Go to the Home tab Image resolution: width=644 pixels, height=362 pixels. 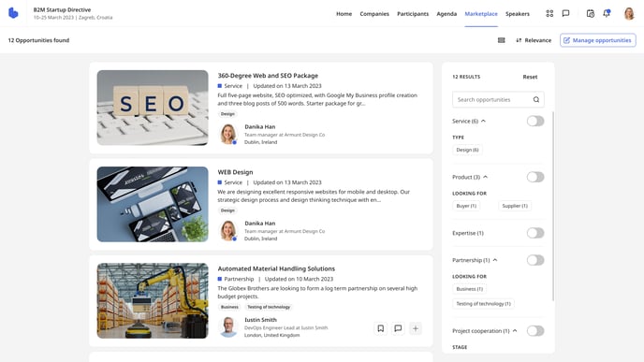pos(344,13)
